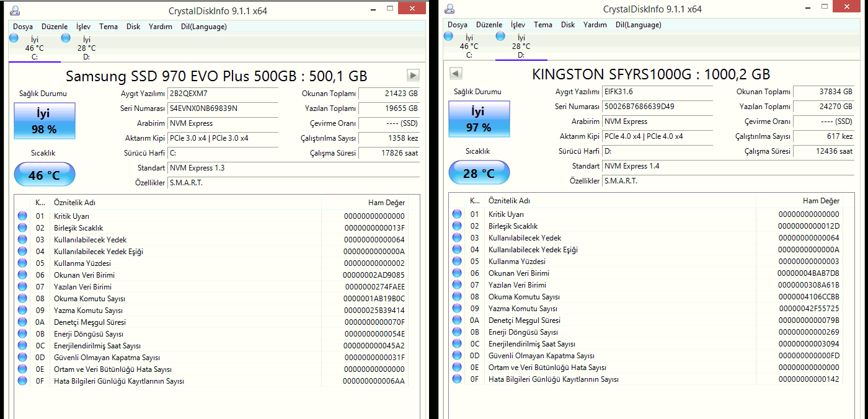
Task: Open Disk menu in right window
Action: click(568, 25)
